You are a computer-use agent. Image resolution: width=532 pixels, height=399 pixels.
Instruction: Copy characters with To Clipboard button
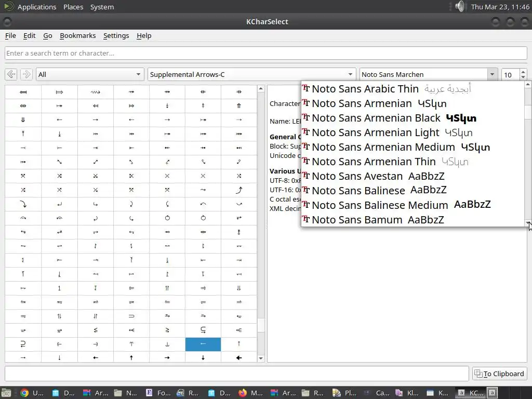(499, 374)
